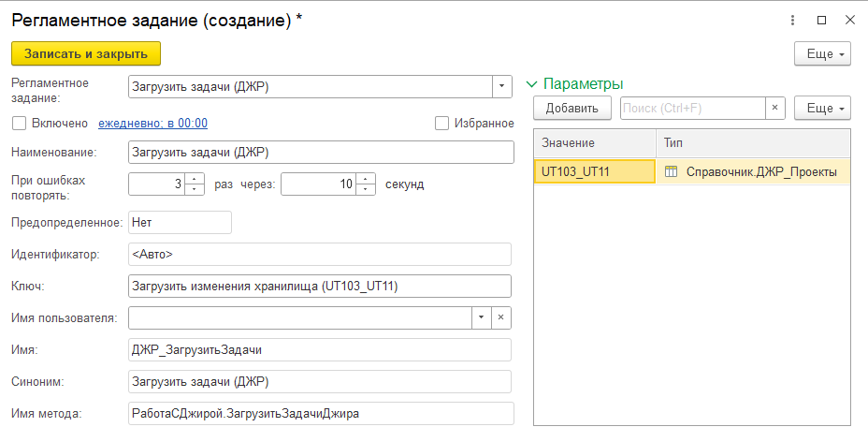Collapse the Параметры section
Screen dimensions: 868x427
click(x=535, y=83)
